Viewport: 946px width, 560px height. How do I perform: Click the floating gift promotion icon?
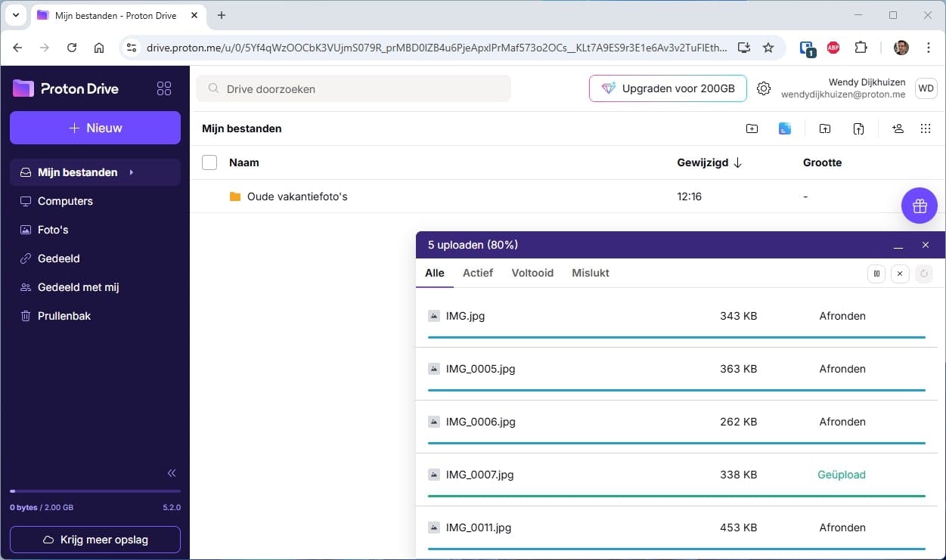pyautogui.click(x=919, y=206)
